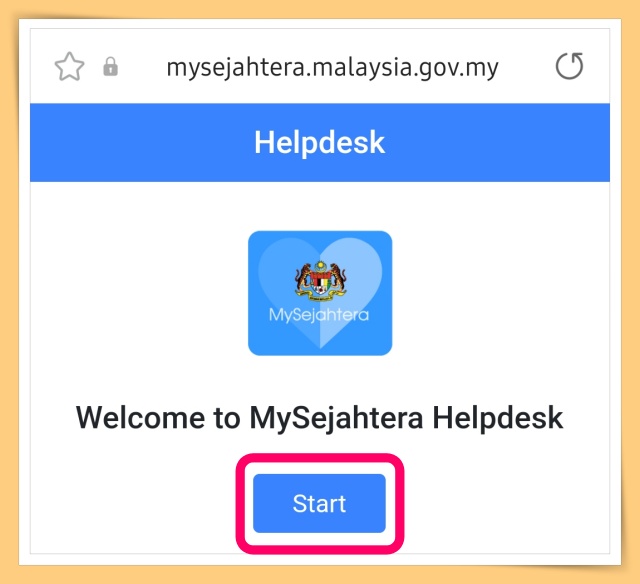Tap the heart shape in the logo
640x584 pixels.
(x=320, y=292)
